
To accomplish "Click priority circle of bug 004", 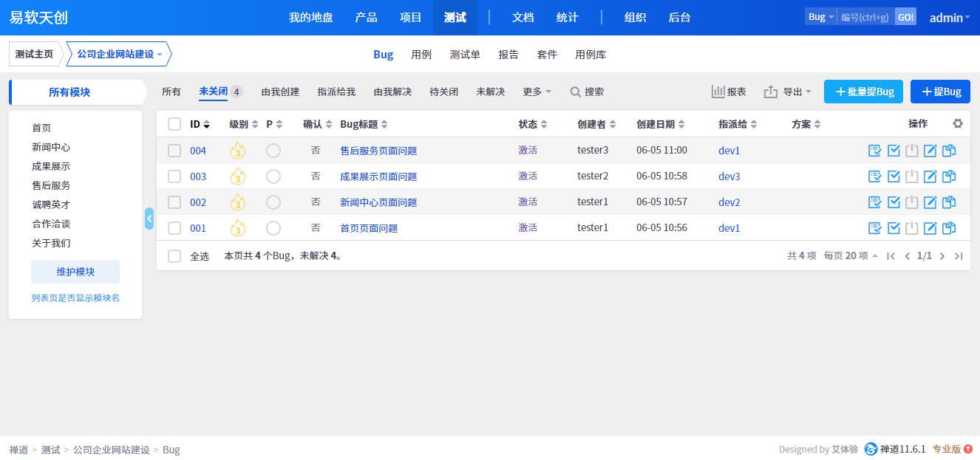I will pos(273,151).
